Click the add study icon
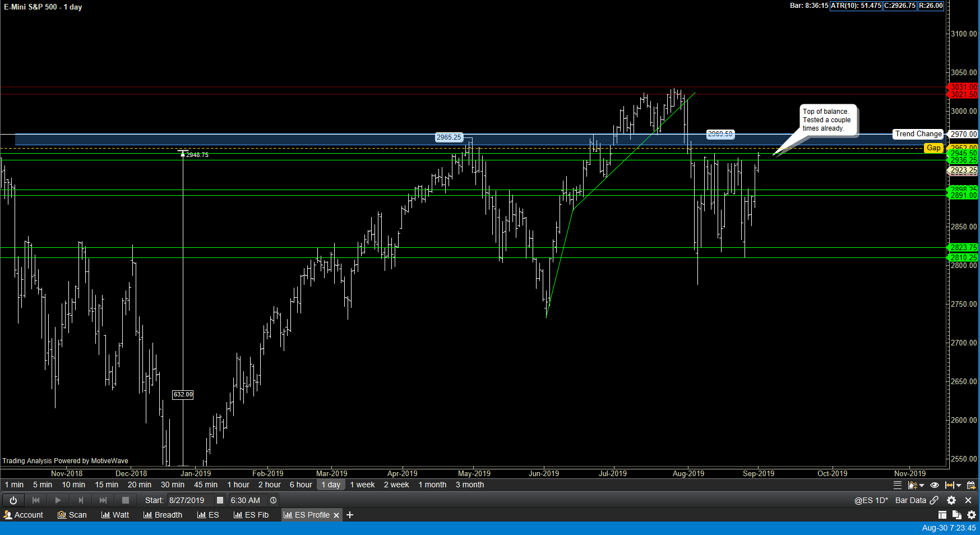 (x=912, y=485)
